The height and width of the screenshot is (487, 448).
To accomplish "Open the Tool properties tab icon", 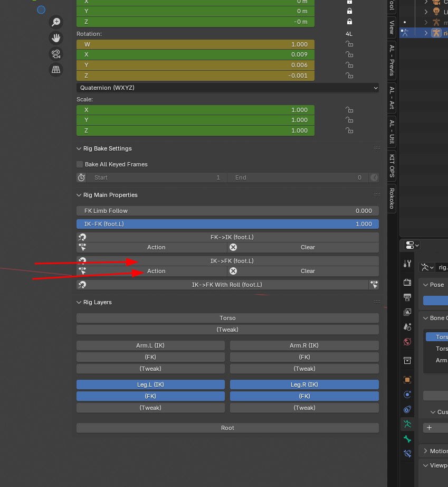I will coord(407,264).
